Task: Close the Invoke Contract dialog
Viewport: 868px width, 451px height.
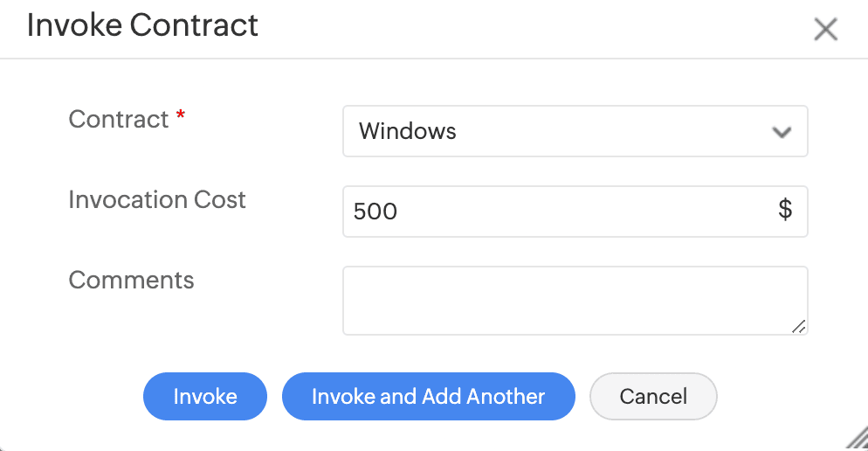Action: coord(825,30)
